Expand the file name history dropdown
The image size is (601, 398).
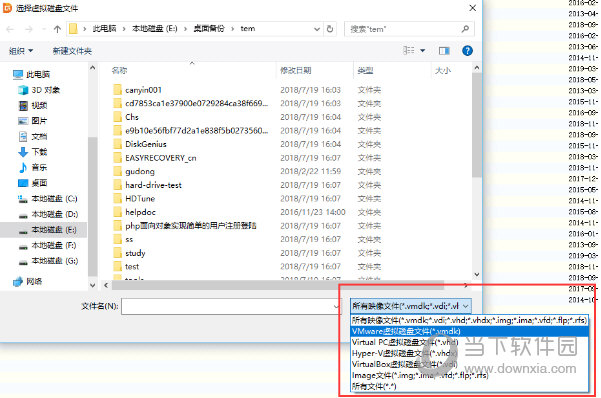tap(336, 306)
